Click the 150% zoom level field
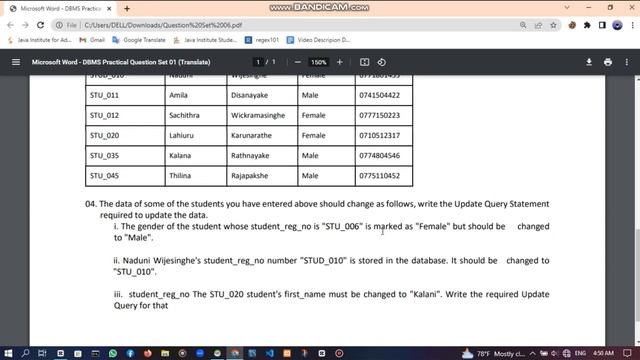This screenshot has width=640, height=360. click(319, 62)
